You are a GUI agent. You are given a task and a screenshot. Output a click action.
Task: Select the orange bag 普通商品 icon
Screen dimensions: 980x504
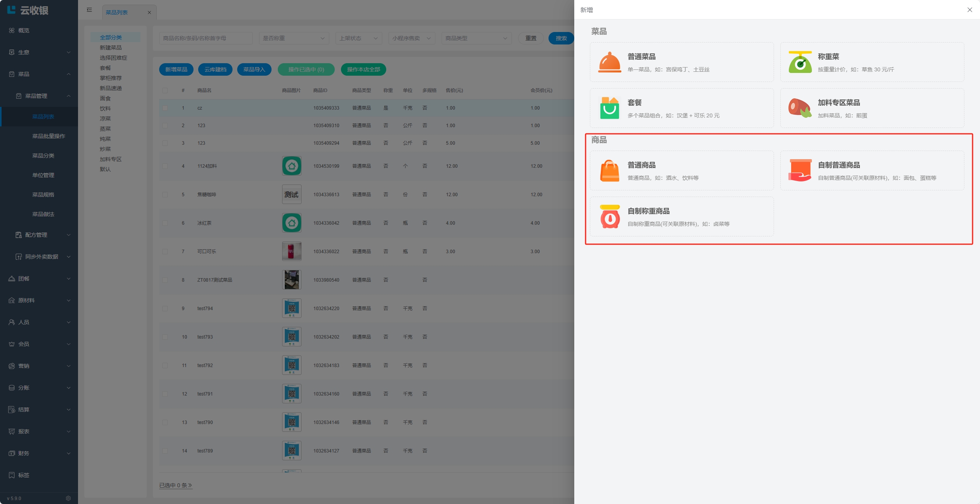(x=609, y=171)
